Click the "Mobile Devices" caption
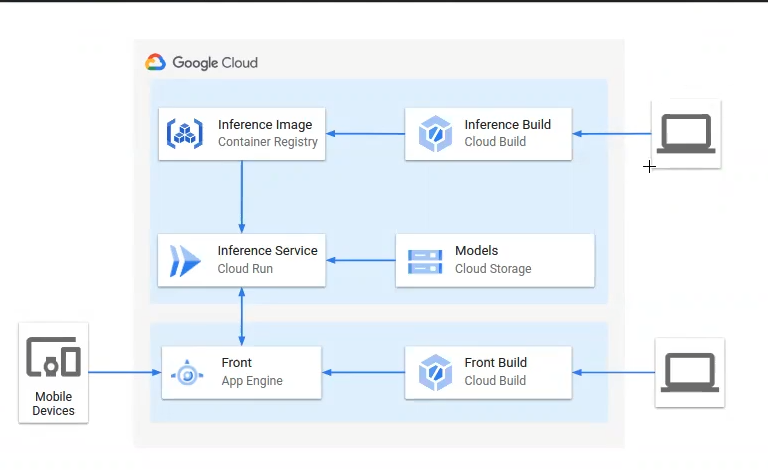Screen dimensions: 768x471 click(53, 403)
